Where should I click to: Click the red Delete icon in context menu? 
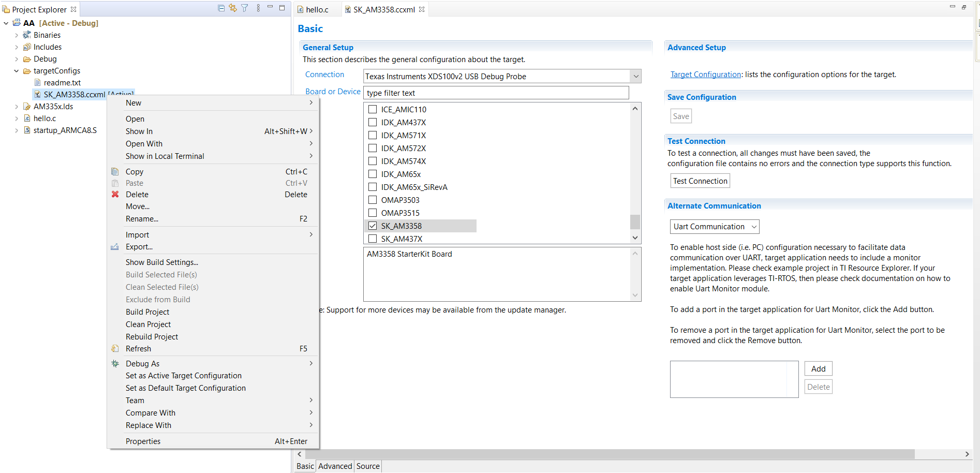pos(115,194)
